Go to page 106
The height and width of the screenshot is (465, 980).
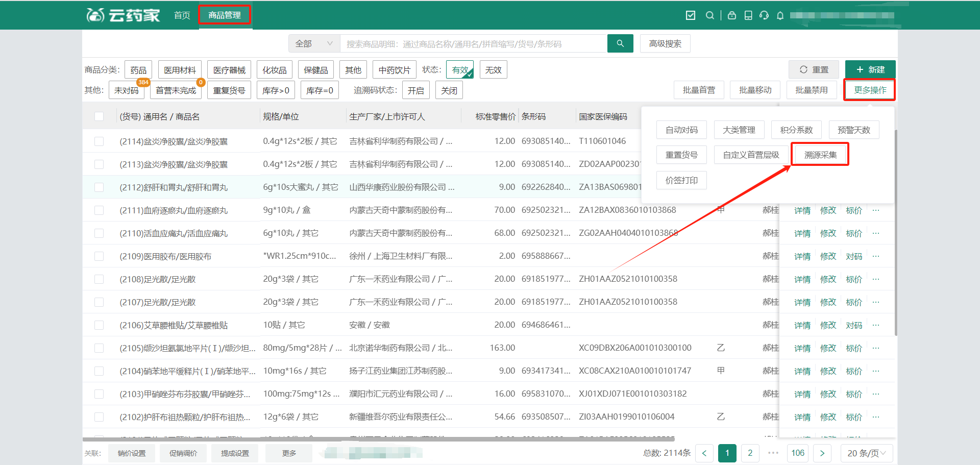(798, 453)
